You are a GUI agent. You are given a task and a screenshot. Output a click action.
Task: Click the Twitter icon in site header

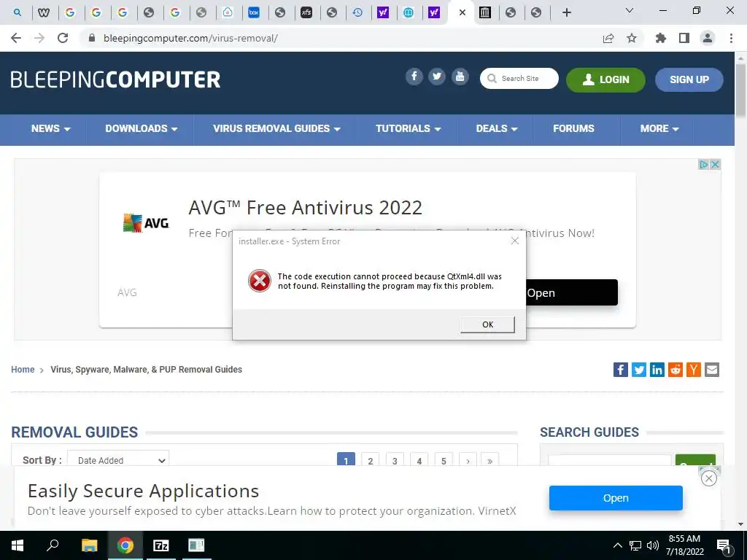(437, 77)
